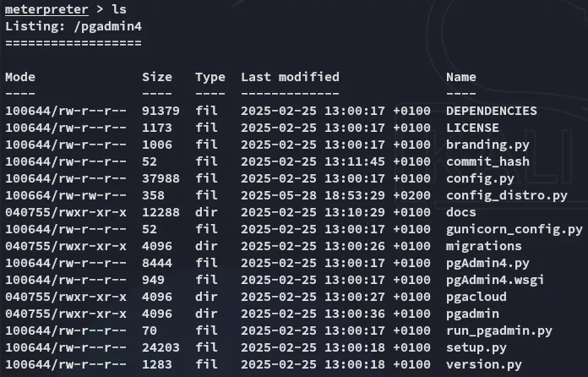The width and height of the screenshot is (588, 377).
Task: Select the LICENSE file name
Action: click(472, 128)
